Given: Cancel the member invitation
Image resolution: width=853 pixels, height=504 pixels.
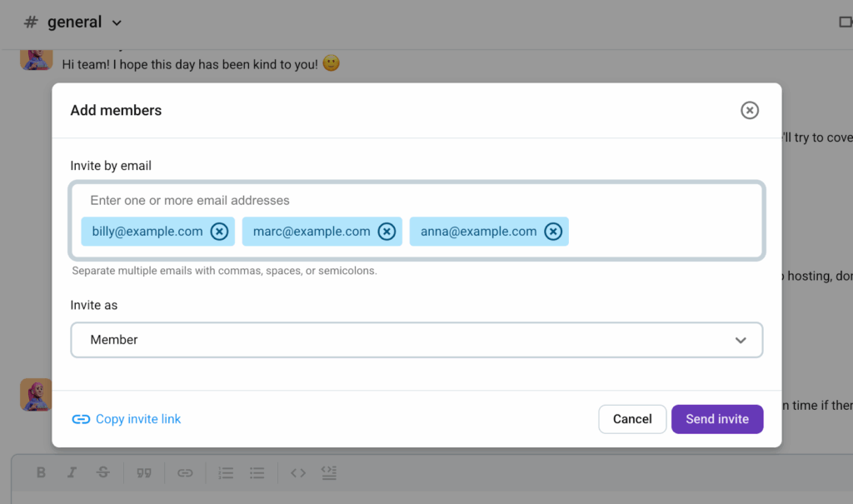Looking at the screenshot, I should 632,419.
